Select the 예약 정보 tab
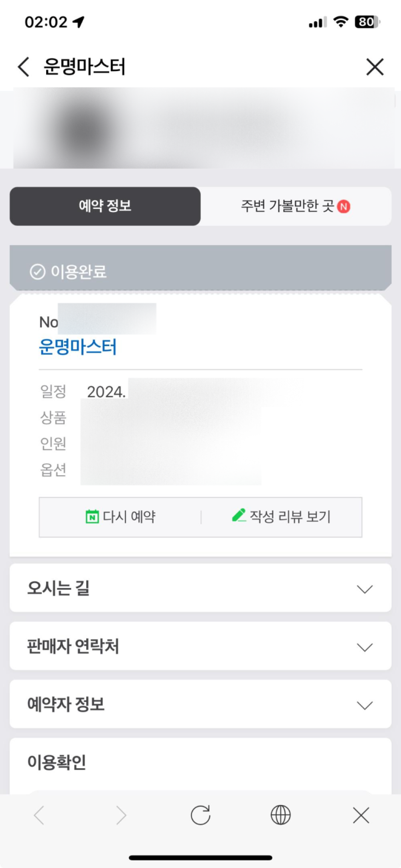 click(105, 206)
